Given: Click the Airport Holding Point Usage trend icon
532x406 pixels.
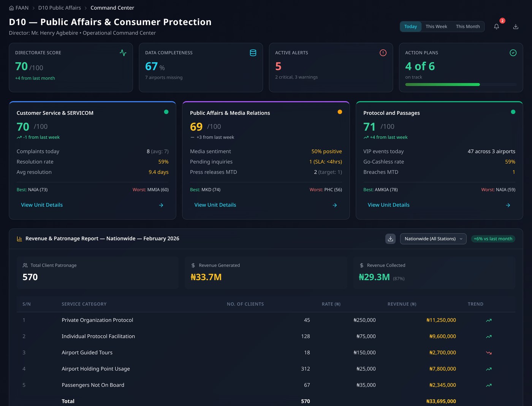Looking at the screenshot, I should point(489,369).
